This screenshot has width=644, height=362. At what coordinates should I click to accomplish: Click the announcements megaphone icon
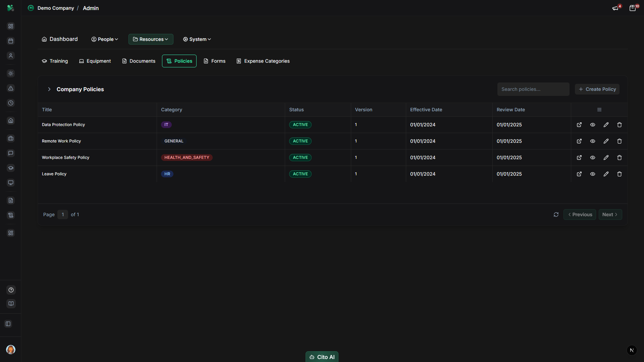[615, 8]
